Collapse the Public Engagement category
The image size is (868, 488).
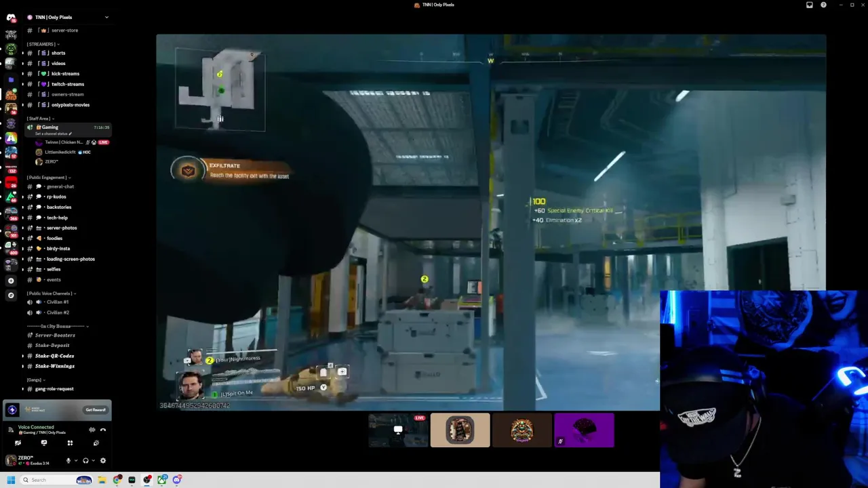(49, 178)
